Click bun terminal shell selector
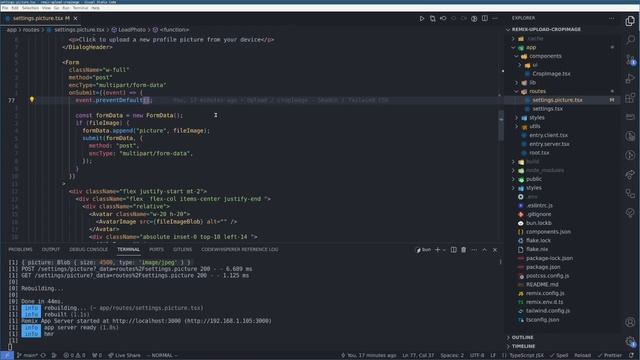The width and height of the screenshot is (640, 360). [423, 250]
